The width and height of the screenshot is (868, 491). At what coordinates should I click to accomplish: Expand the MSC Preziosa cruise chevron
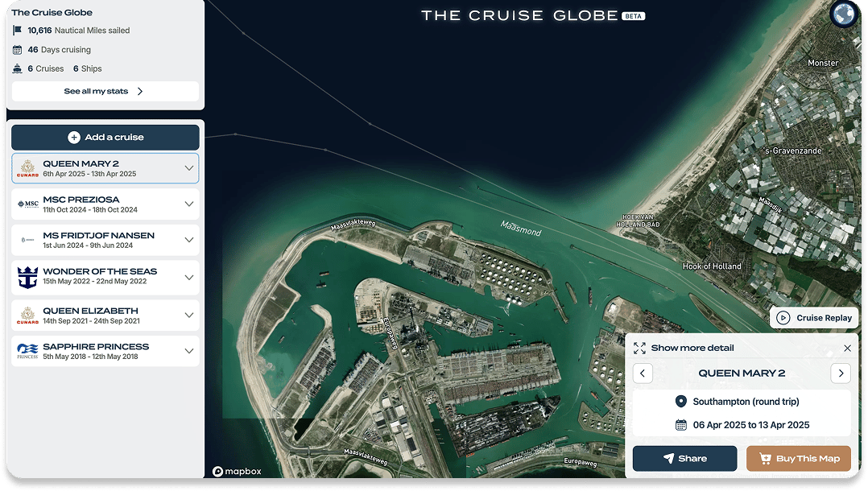point(188,204)
